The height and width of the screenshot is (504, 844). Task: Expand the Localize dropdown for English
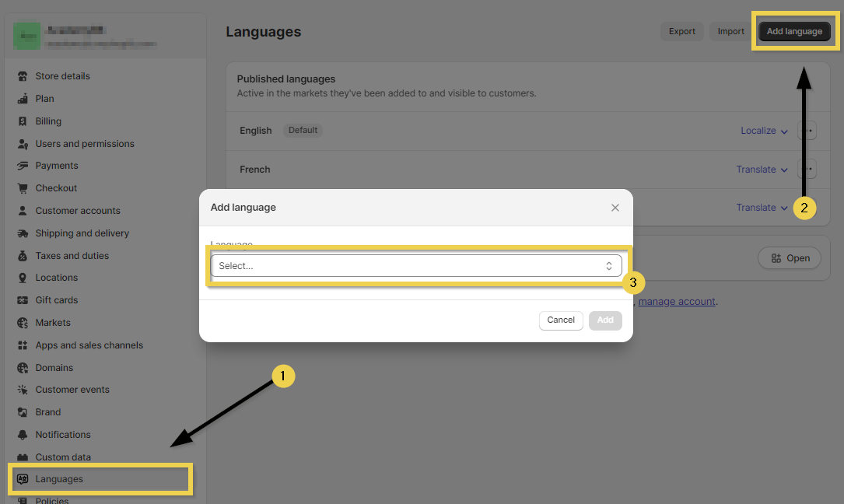tap(764, 131)
